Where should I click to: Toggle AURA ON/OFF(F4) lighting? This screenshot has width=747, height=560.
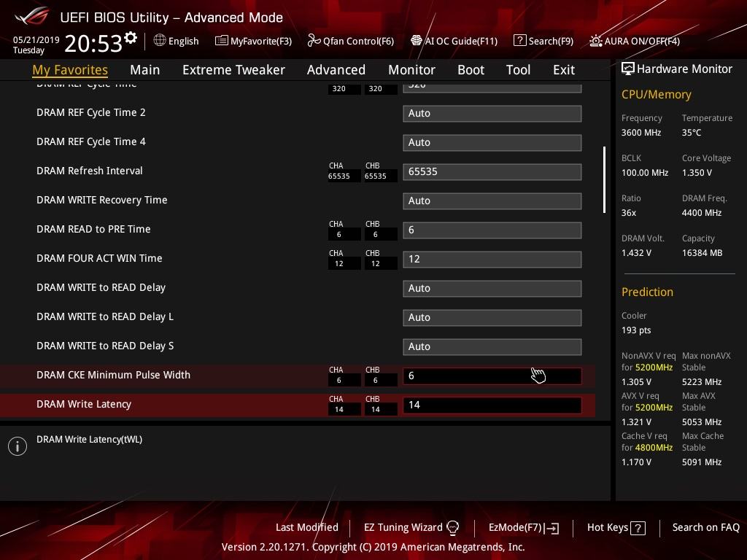pos(635,41)
